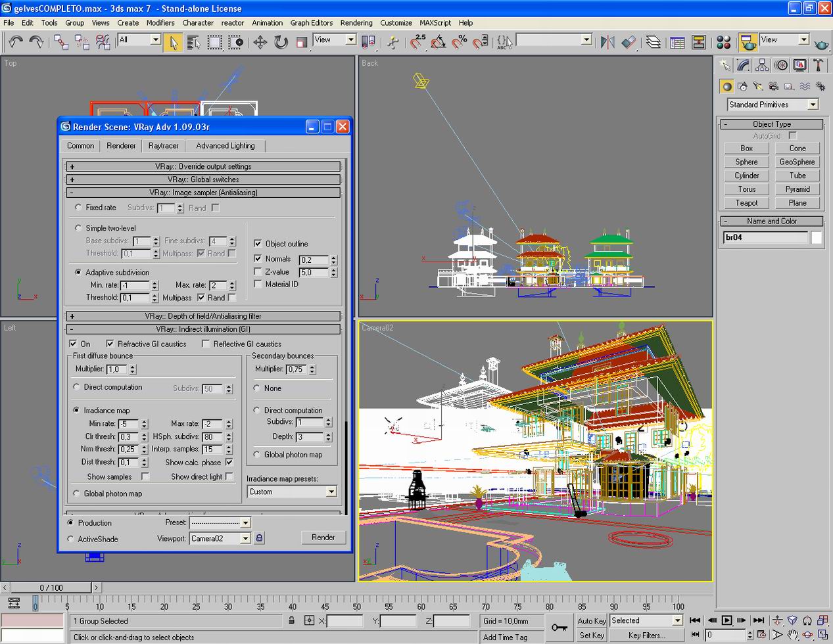Open the Modify command panel tab
This screenshot has width=833, height=644.
click(x=743, y=65)
